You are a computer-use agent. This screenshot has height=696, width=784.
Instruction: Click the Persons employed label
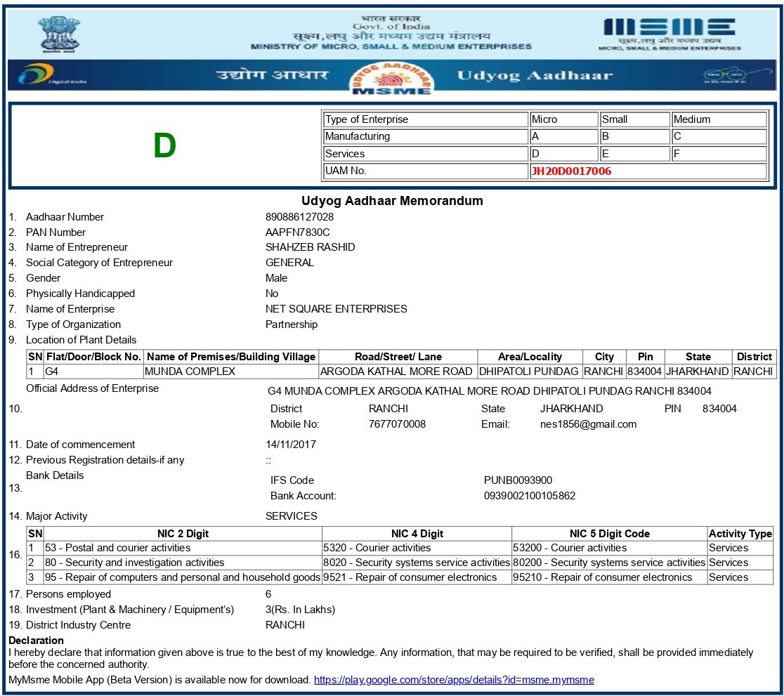pos(69,594)
